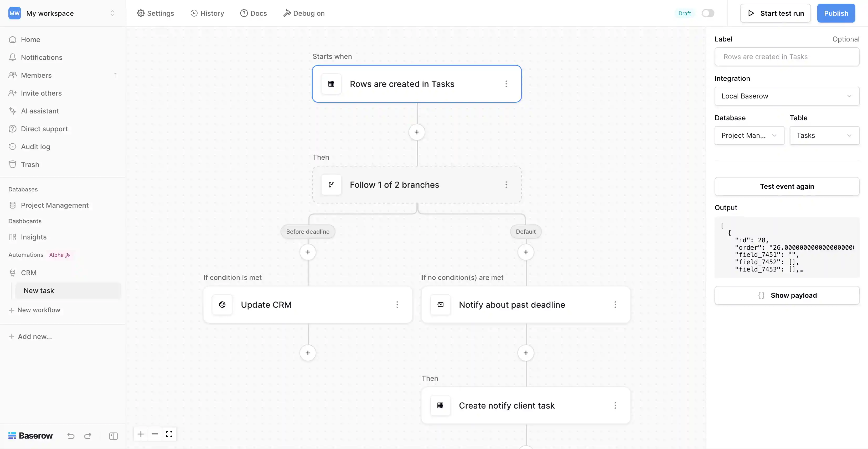Open the Docs page

[254, 13]
